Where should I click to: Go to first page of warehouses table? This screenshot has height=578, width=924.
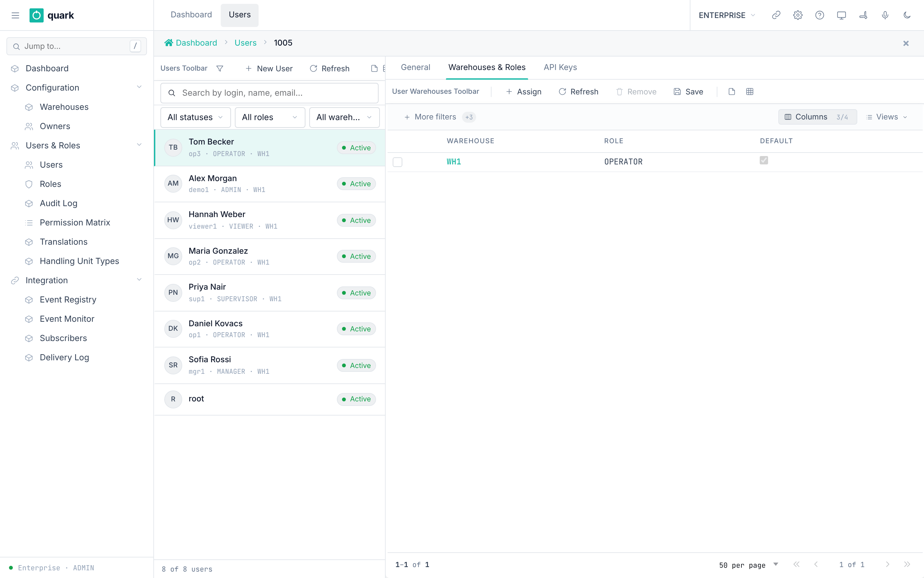click(796, 564)
